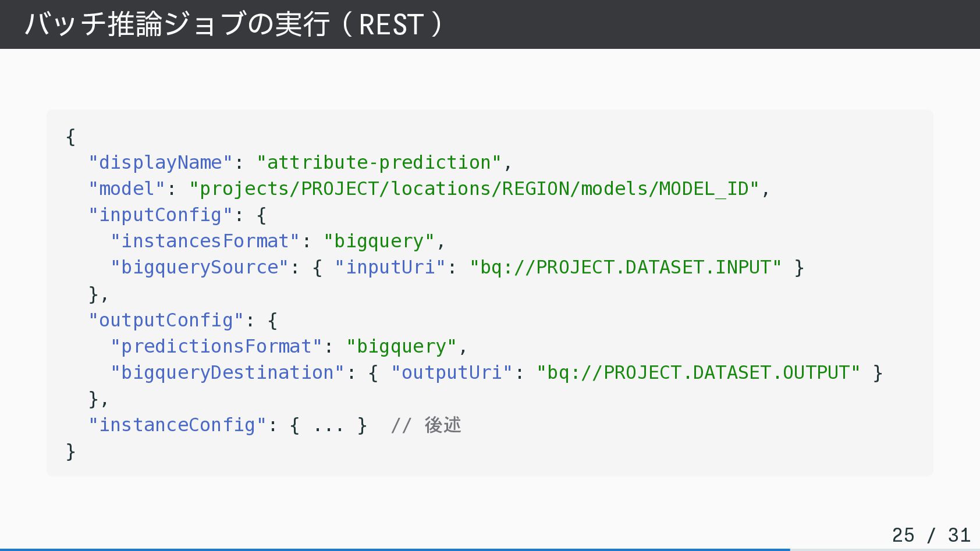This screenshot has width=980, height=551.
Task: Click the projects/PROJECT/locations model path string
Action: click(474, 189)
